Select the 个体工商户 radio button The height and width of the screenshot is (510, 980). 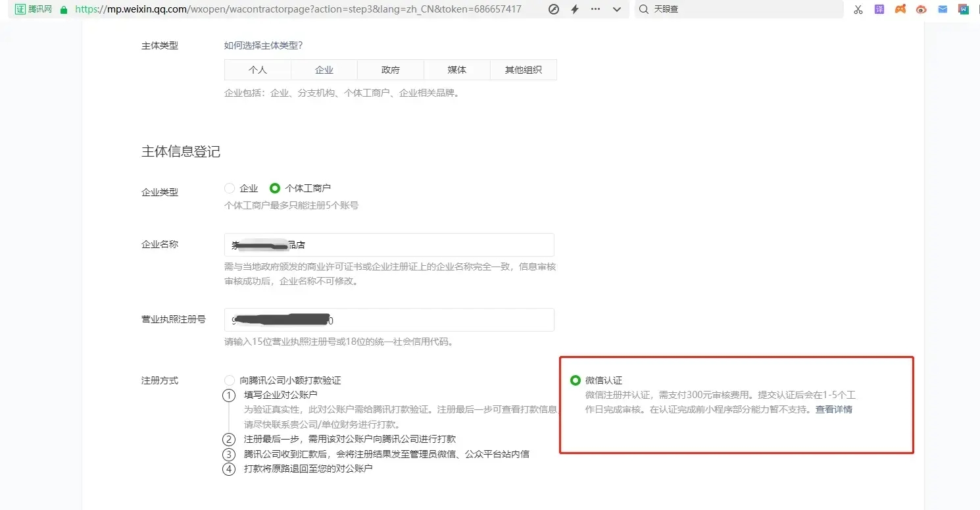(275, 189)
